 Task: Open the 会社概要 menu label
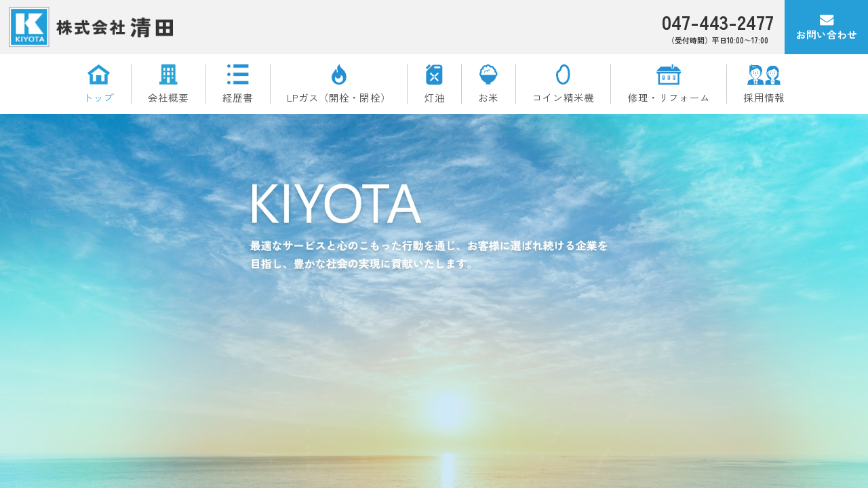coord(168,98)
